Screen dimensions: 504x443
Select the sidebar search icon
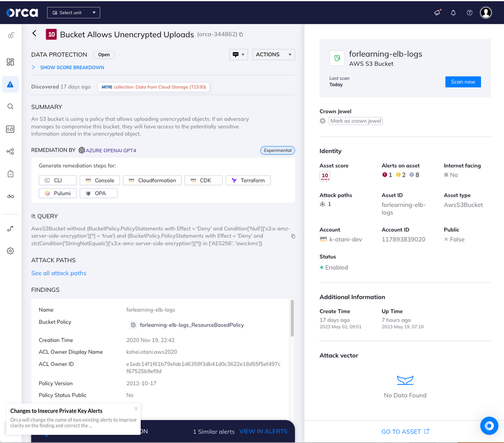coord(10,106)
